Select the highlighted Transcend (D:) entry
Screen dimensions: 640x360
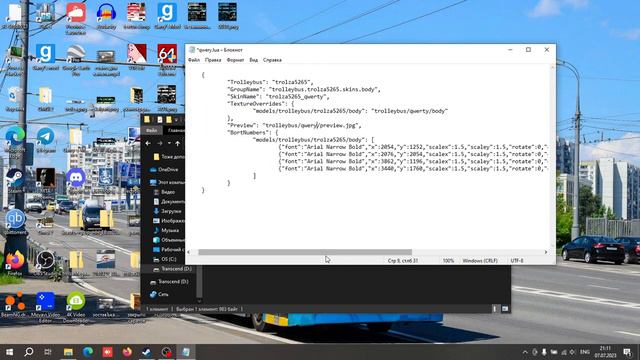tap(172, 269)
